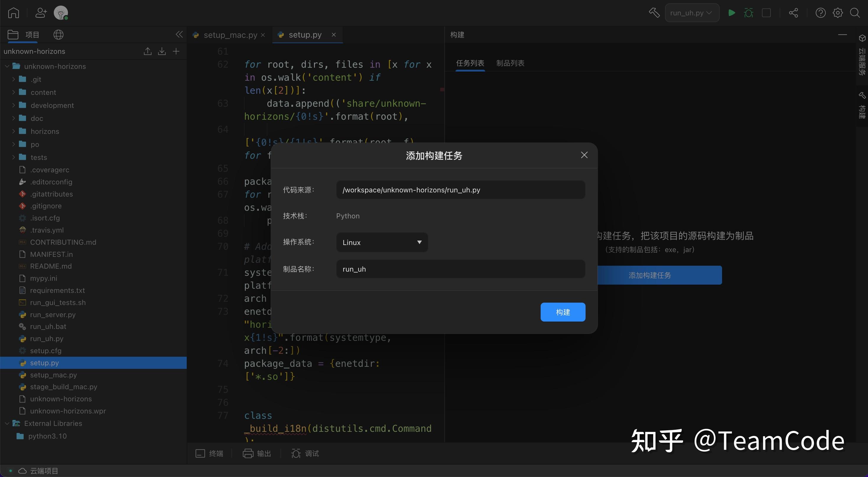Select run_server.py in the file tree
Viewport: 868px width, 477px height.
[52, 314]
